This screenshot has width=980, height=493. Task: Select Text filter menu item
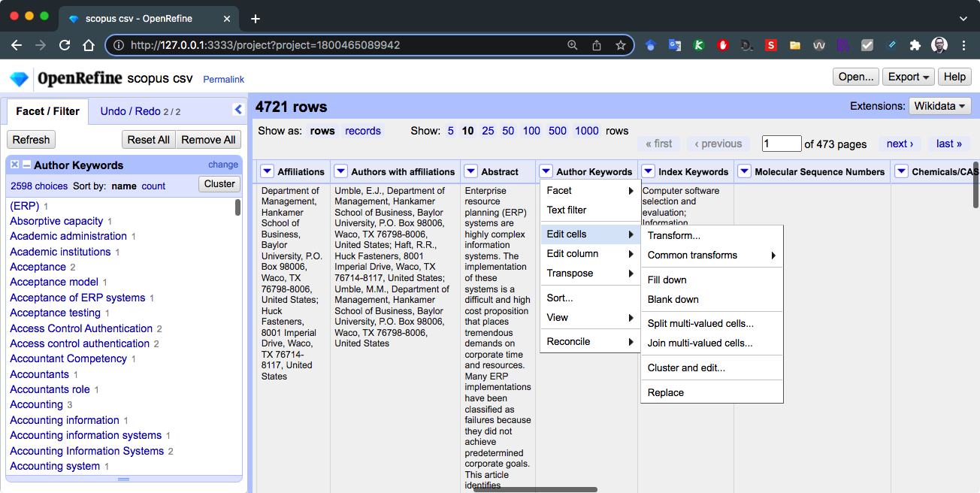[590, 210]
